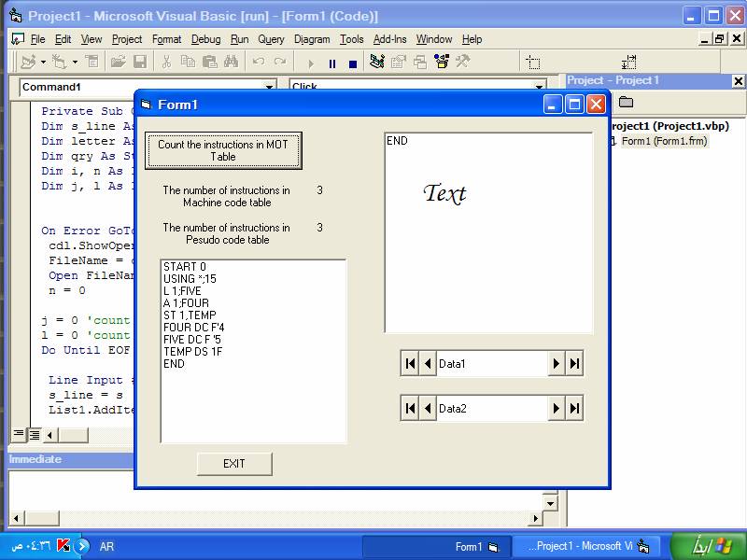
Task: Open Project Explorer toolbar icon
Action: click(x=377, y=62)
